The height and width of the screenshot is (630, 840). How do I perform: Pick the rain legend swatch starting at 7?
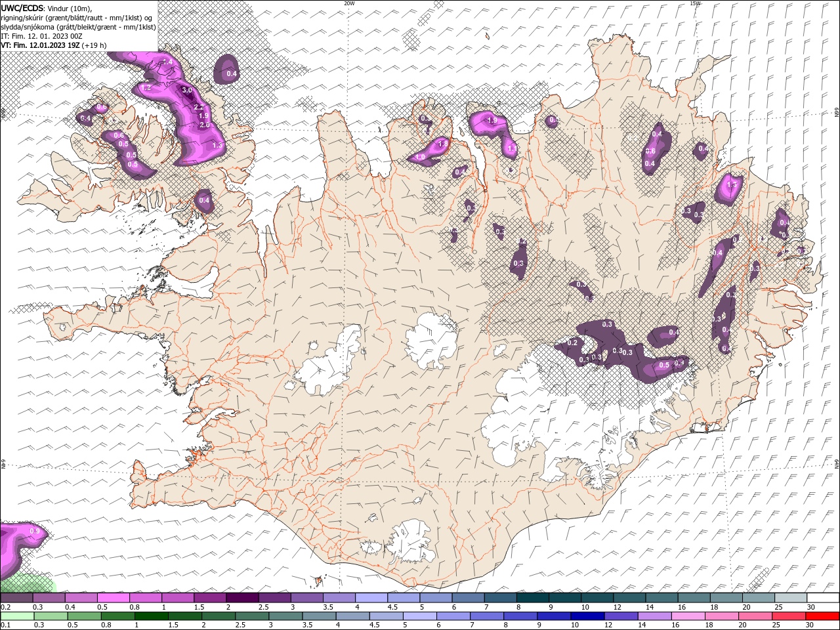[486, 616]
